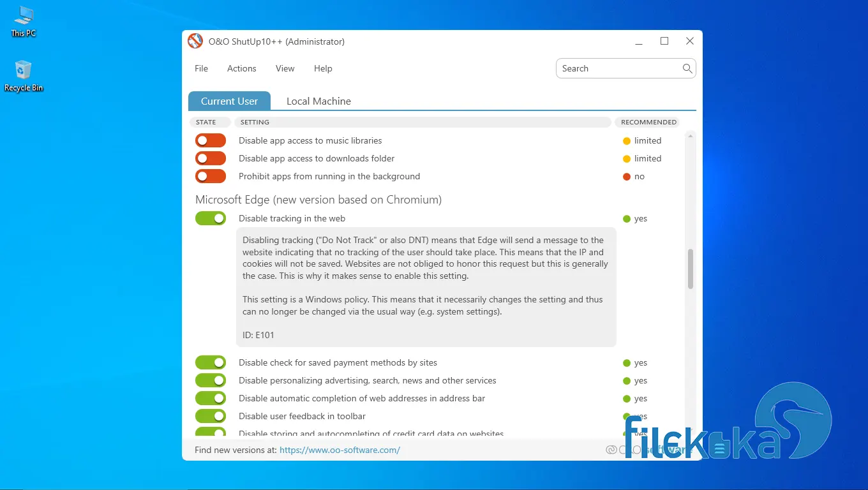The height and width of the screenshot is (490, 868).
Task: Click the 'limited' label for downloads folder
Action: [648, 158]
